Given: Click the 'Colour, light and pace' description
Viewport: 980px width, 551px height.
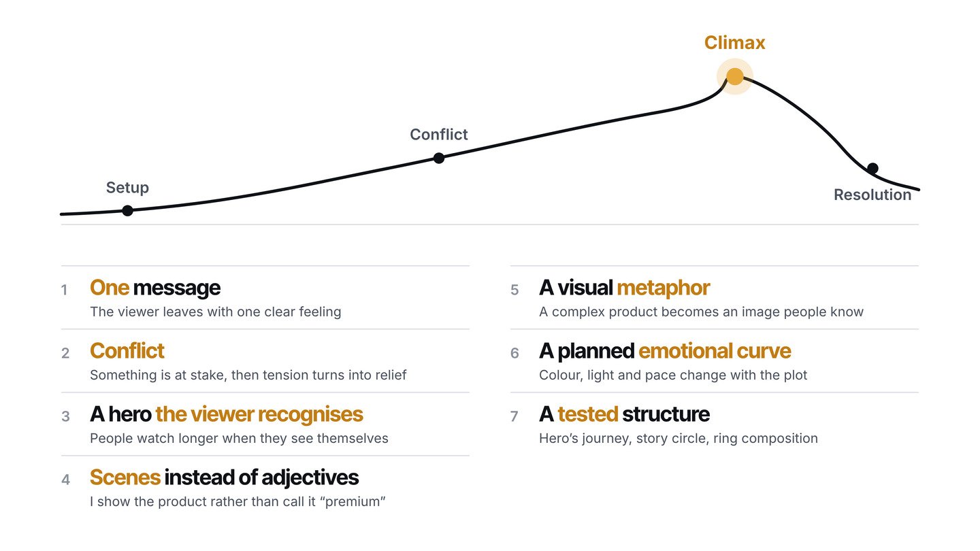Looking at the screenshot, I should pos(673,375).
